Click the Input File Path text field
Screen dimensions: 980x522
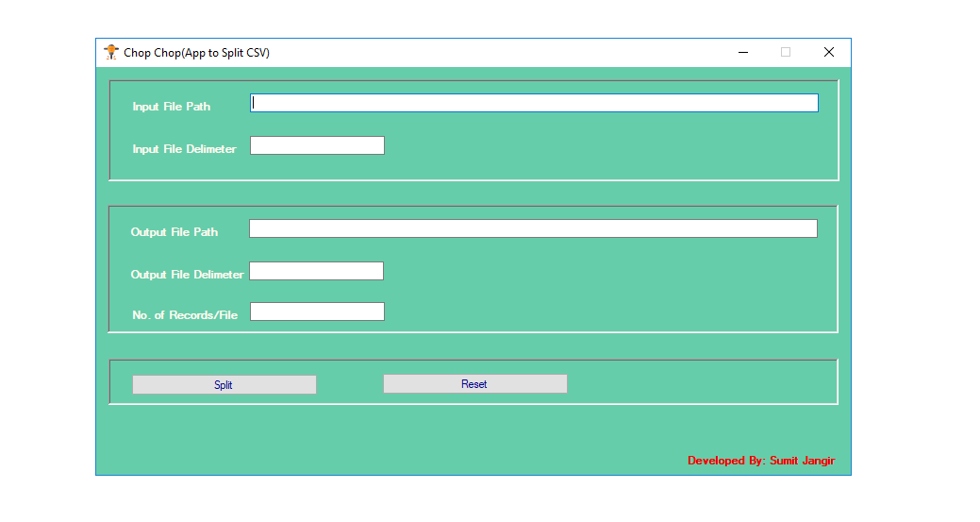point(535,103)
